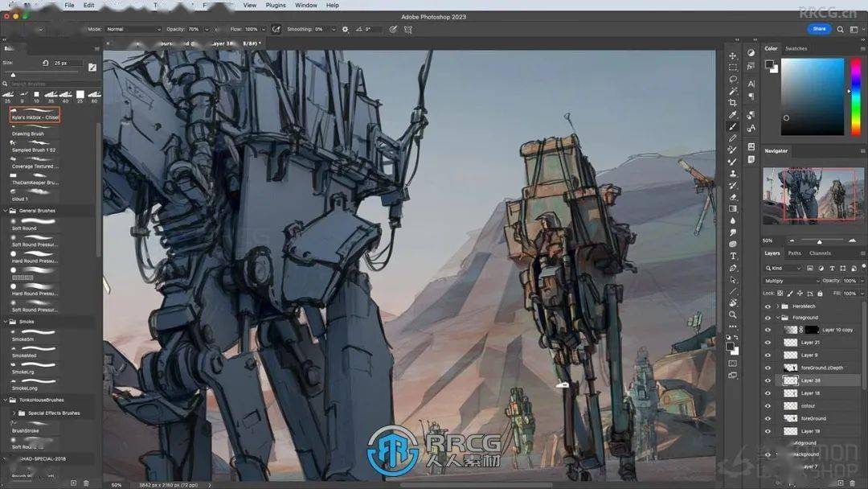Choose the Type tool
The width and height of the screenshot is (868, 489).
coord(732,256)
